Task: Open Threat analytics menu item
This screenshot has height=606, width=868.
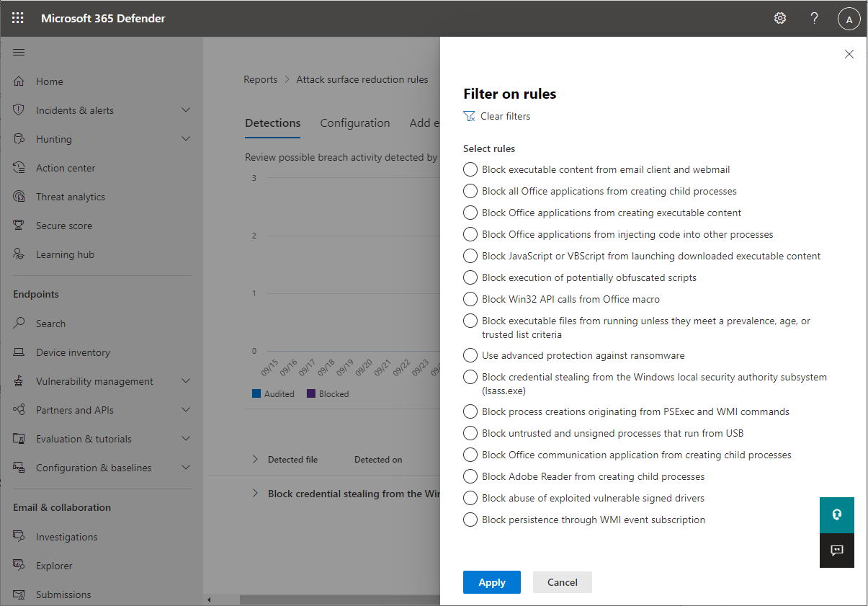Action: click(x=71, y=197)
